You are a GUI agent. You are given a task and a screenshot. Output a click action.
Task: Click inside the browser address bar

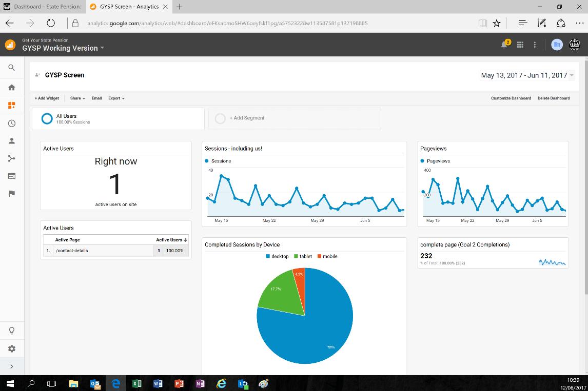click(x=257, y=23)
